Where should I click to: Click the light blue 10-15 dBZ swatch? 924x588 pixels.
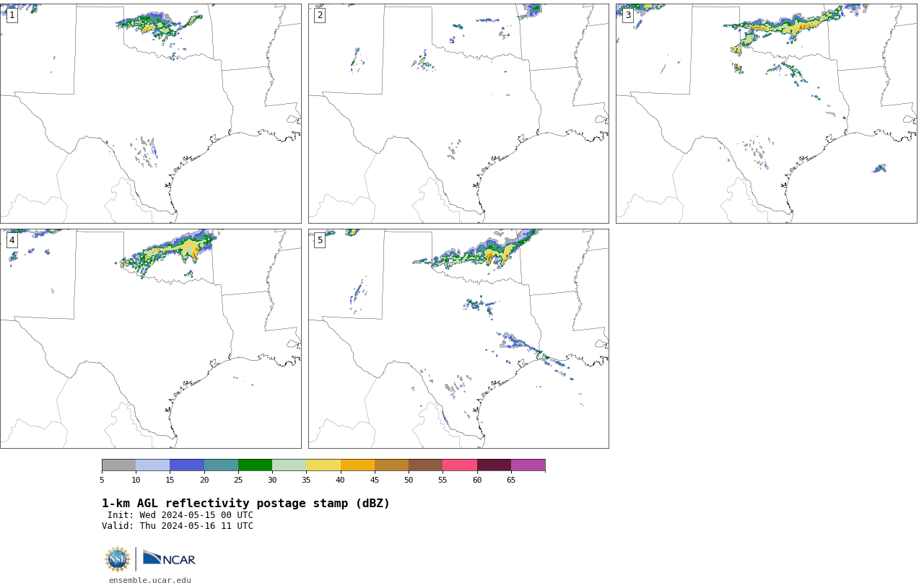coord(152,465)
